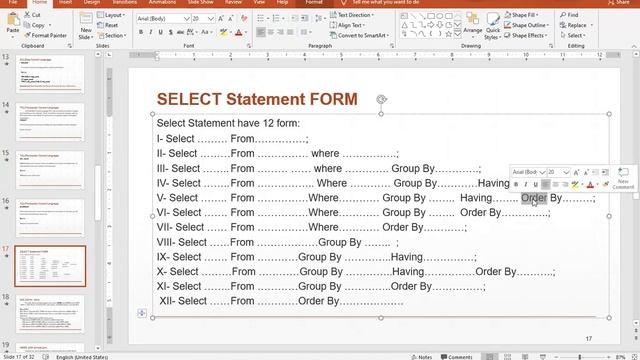Open Shape Fill options
The image size is (640, 360).
[522, 15]
